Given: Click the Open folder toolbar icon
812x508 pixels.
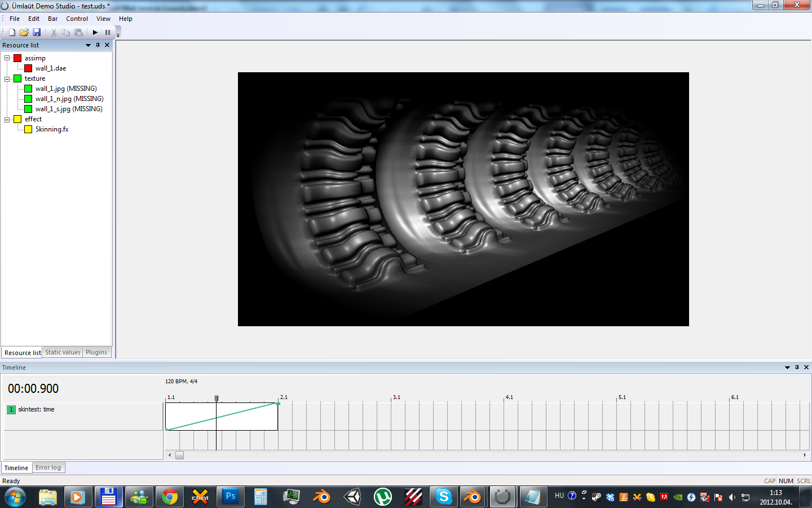Looking at the screenshot, I should pyautogui.click(x=24, y=32).
